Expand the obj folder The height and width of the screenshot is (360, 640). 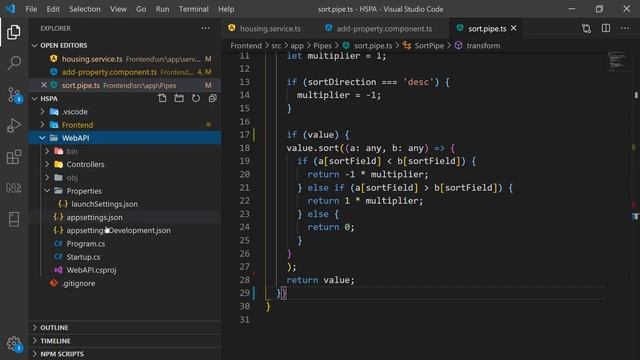click(x=47, y=178)
